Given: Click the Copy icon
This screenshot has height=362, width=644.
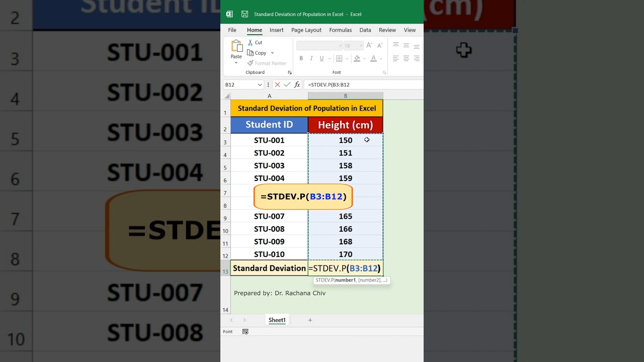Looking at the screenshot, I should tap(250, 53).
